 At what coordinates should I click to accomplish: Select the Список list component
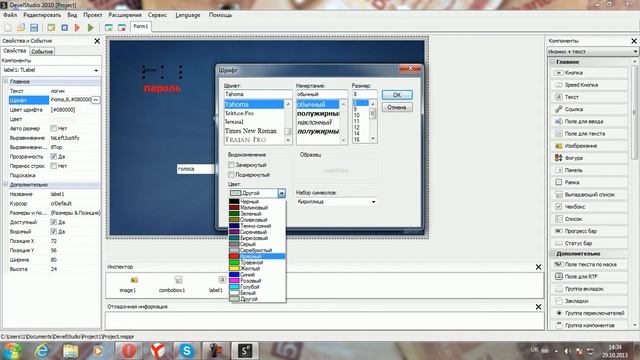pos(589,219)
